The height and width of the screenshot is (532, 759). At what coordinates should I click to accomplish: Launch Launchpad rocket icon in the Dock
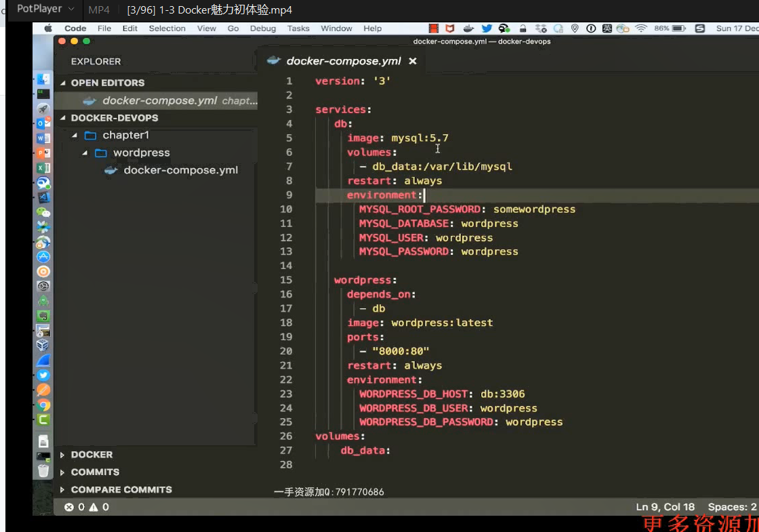coord(43,109)
